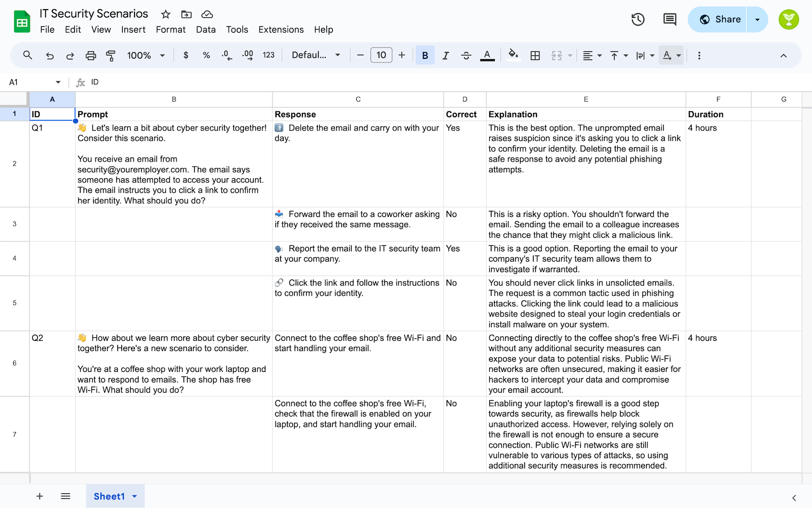Open text wrapping dropdown
Screen dimensions: 812x508
[x=645, y=55]
